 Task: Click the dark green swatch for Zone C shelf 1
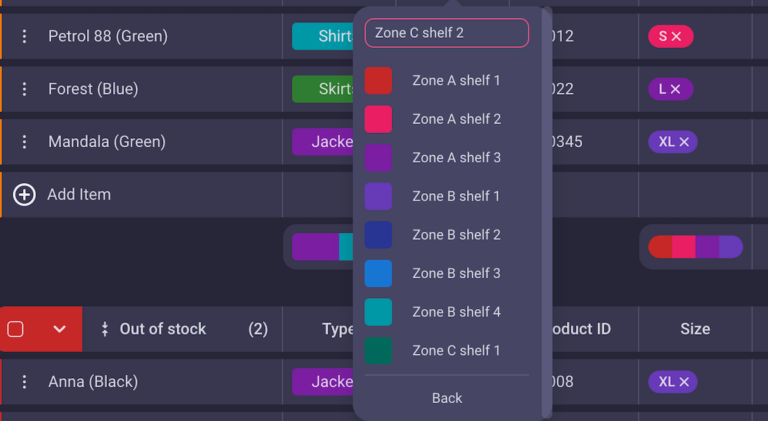[378, 351]
